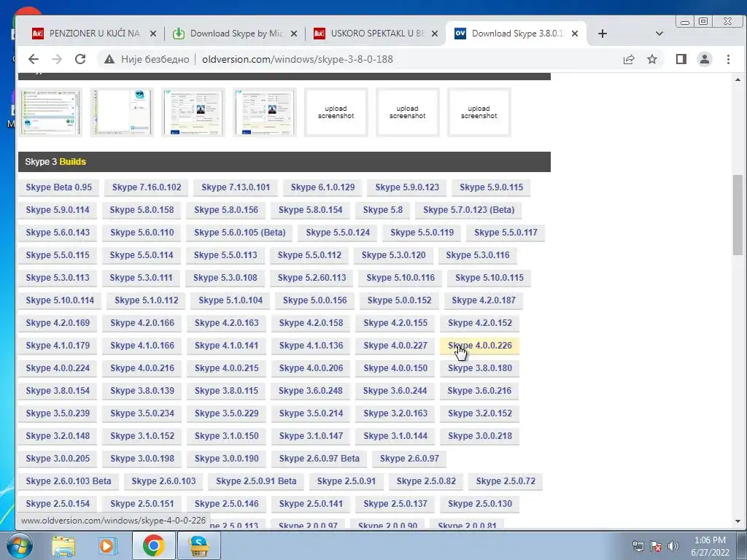The height and width of the screenshot is (560, 747).
Task: Click the volume speaker tray icon
Action: click(x=673, y=546)
